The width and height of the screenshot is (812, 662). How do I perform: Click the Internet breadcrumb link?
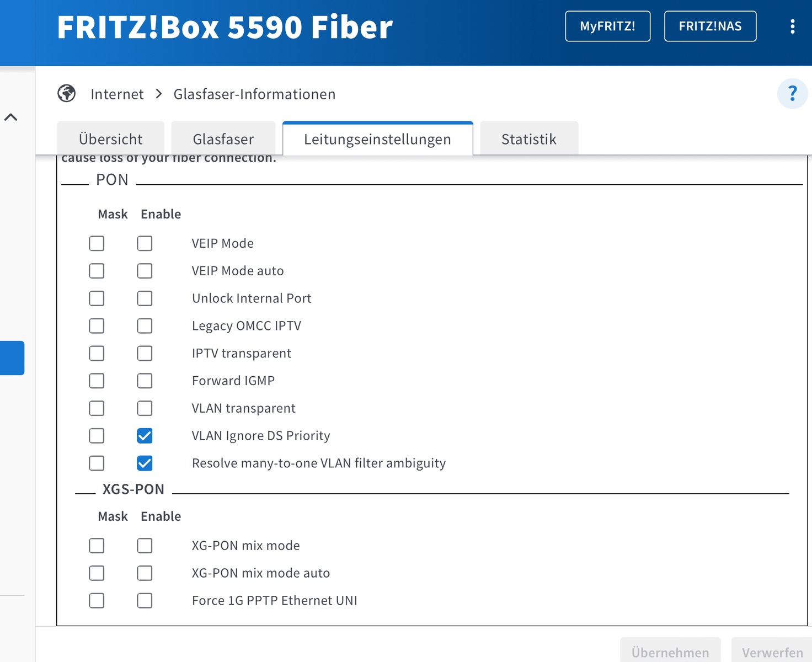coord(117,94)
